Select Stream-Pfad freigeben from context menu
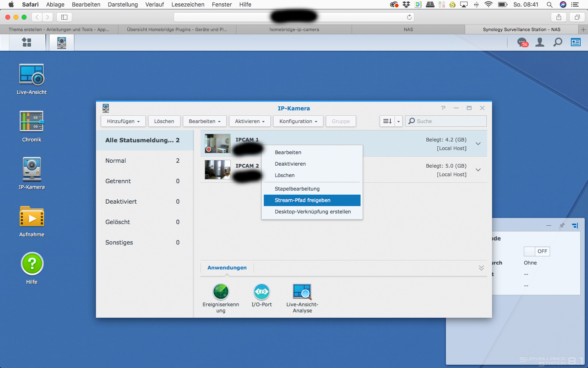Screen dimensions: 588x368 [x=312, y=200]
